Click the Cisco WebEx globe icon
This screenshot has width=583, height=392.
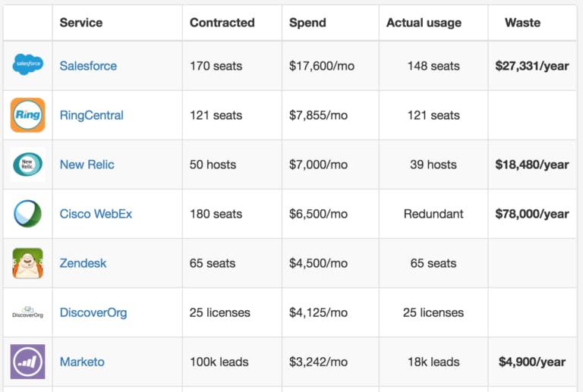tap(28, 214)
